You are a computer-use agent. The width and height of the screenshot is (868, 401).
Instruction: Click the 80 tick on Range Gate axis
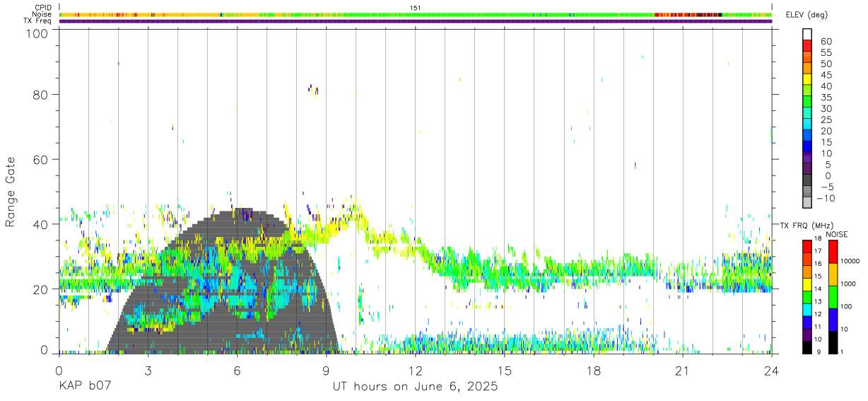tap(40, 94)
